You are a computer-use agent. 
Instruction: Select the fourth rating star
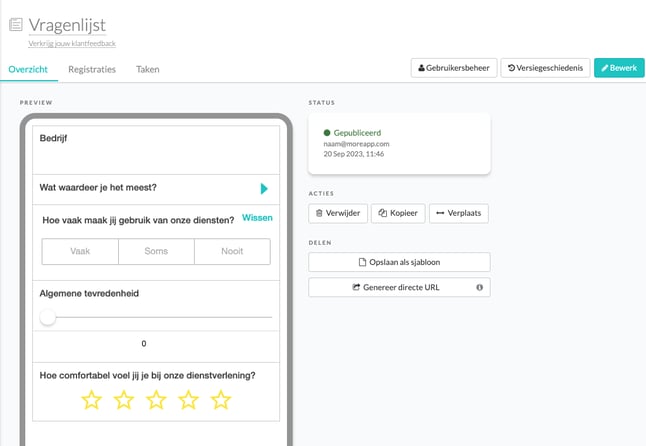(x=189, y=400)
